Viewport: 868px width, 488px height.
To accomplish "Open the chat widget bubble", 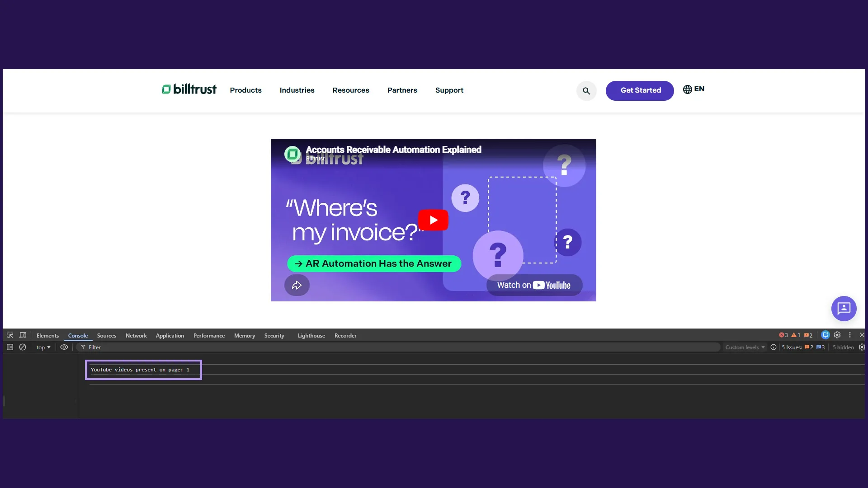I will point(844,309).
